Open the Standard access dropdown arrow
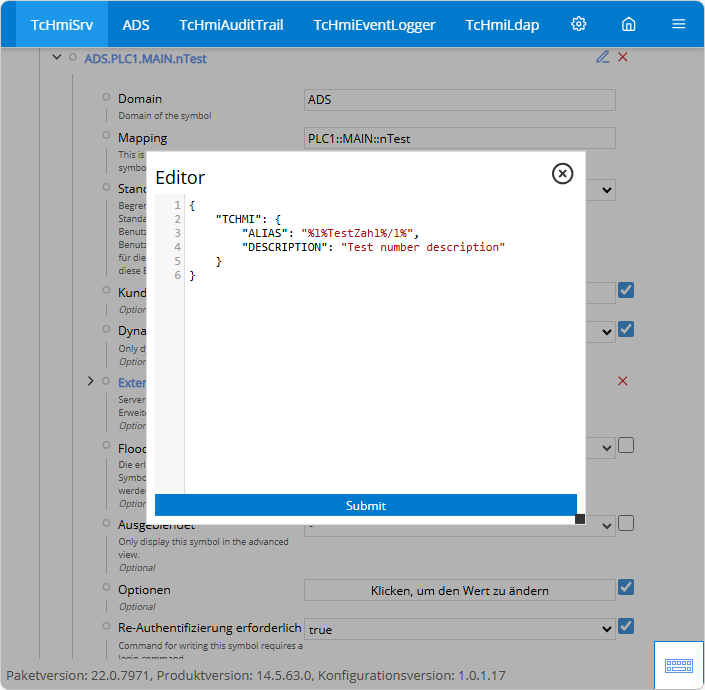 point(607,190)
